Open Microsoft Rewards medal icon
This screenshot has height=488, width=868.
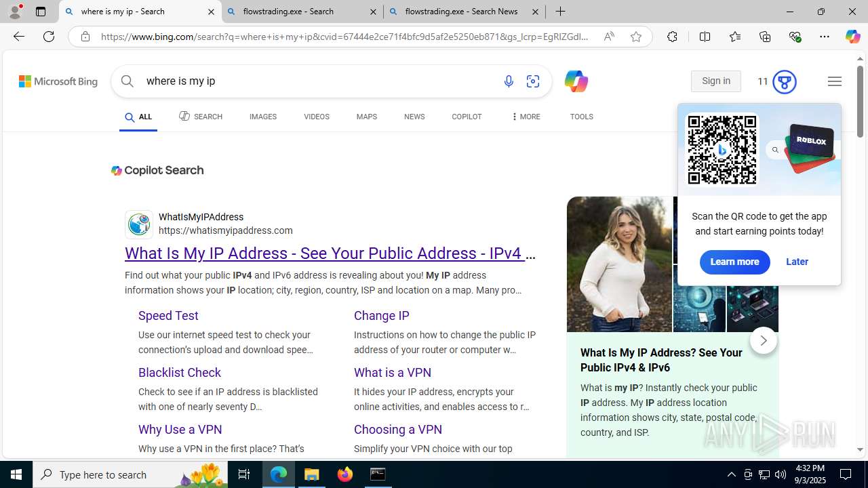(x=785, y=82)
